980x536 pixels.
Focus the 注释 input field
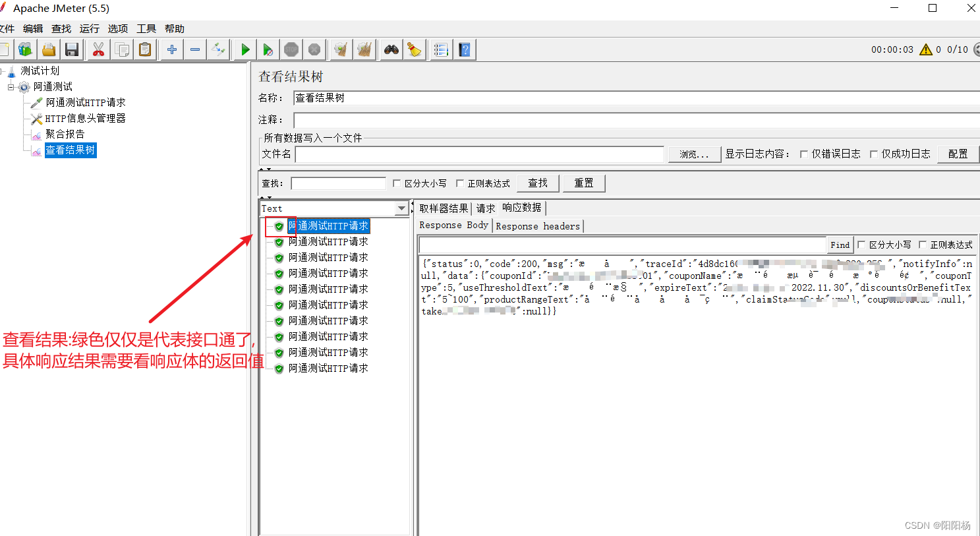coord(637,120)
